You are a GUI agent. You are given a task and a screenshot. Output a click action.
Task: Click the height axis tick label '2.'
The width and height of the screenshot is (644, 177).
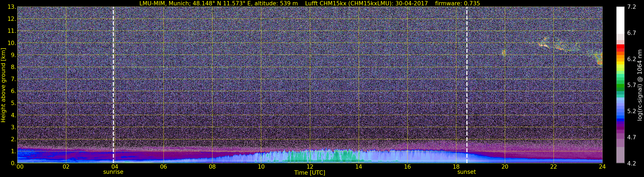point(13,139)
